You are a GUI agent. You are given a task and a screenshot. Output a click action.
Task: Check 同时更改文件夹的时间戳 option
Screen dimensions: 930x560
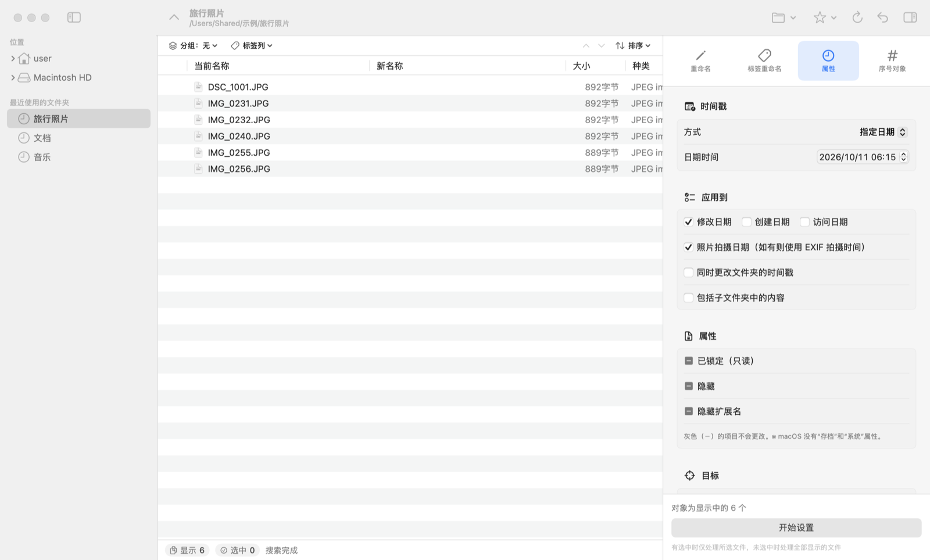(689, 272)
